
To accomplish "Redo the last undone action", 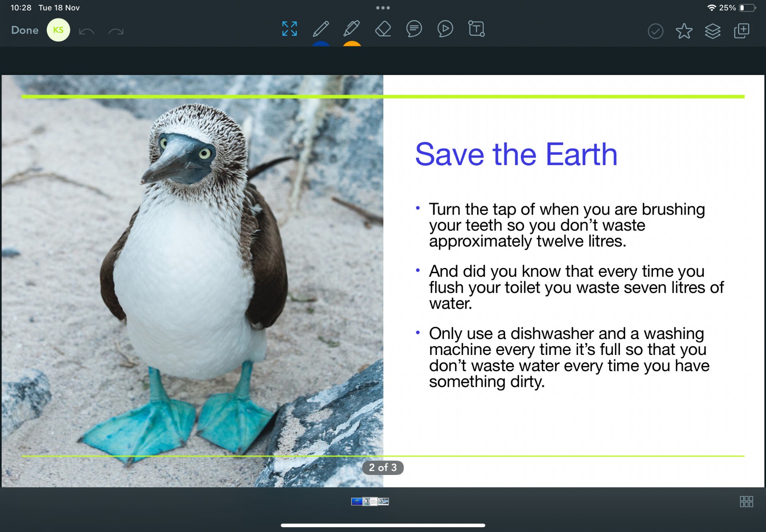I will point(116,31).
